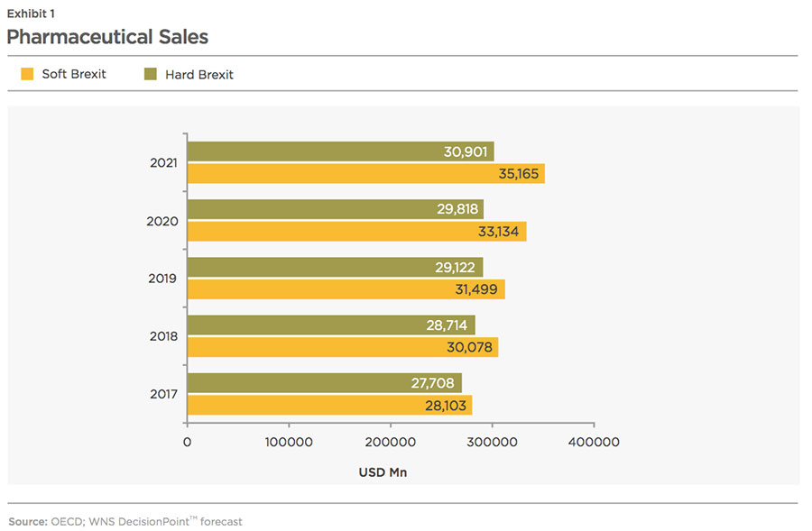Select the 2020 Hard Brexit bar 29,818

tap(335, 209)
